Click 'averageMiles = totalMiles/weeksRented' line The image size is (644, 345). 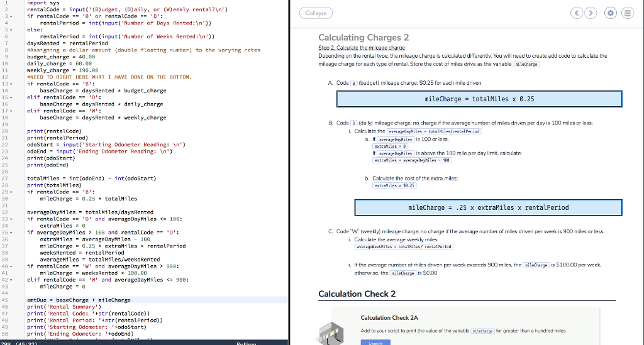[100, 260]
